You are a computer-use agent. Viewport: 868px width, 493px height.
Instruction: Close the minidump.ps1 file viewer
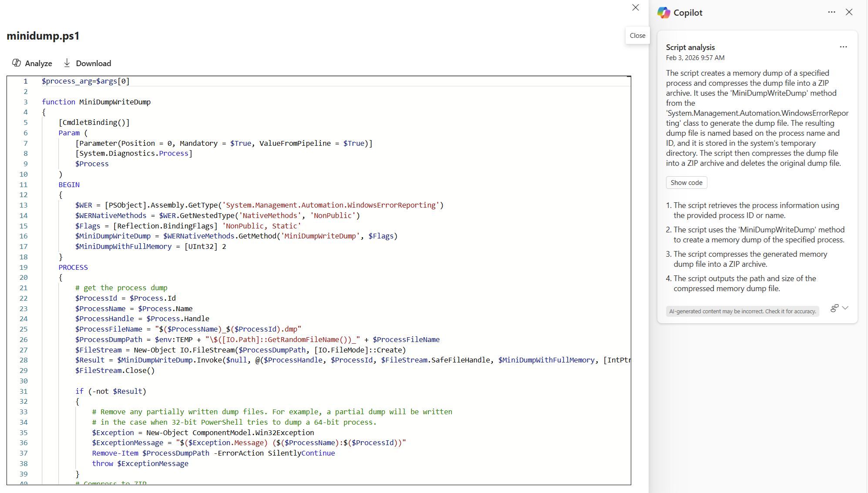[x=636, y=7]
